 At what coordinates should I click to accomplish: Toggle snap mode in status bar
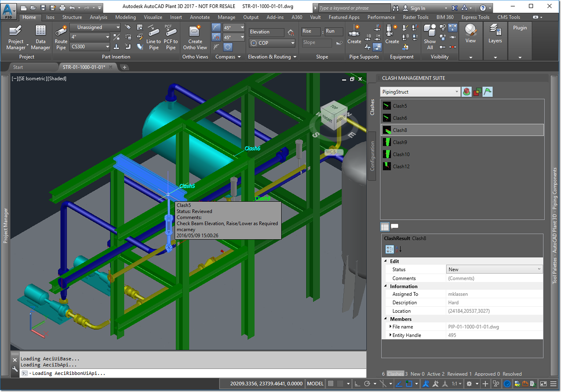[x=340, y=384]
